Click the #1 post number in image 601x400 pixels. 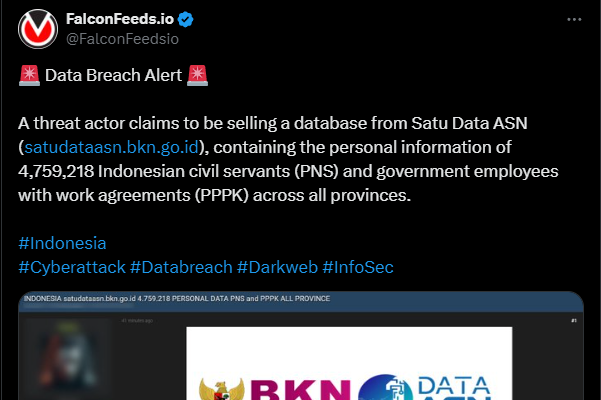point(574,321)
